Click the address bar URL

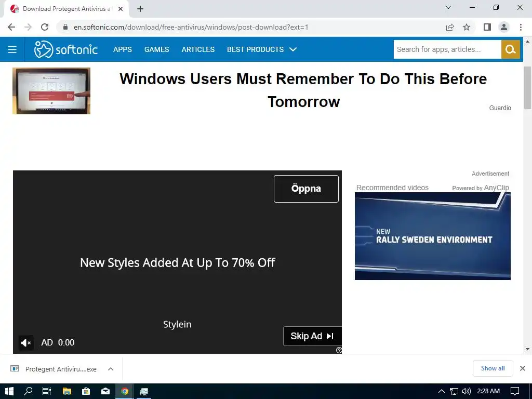click(x=191, y=27)
